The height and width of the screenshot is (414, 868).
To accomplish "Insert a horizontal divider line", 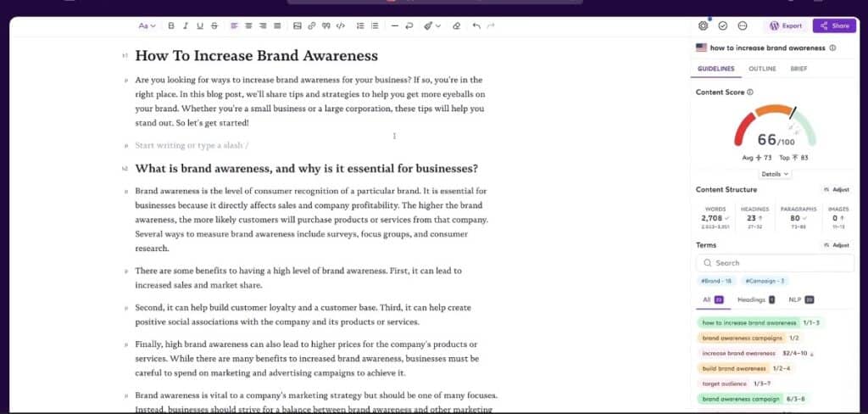I will [395, 25].
